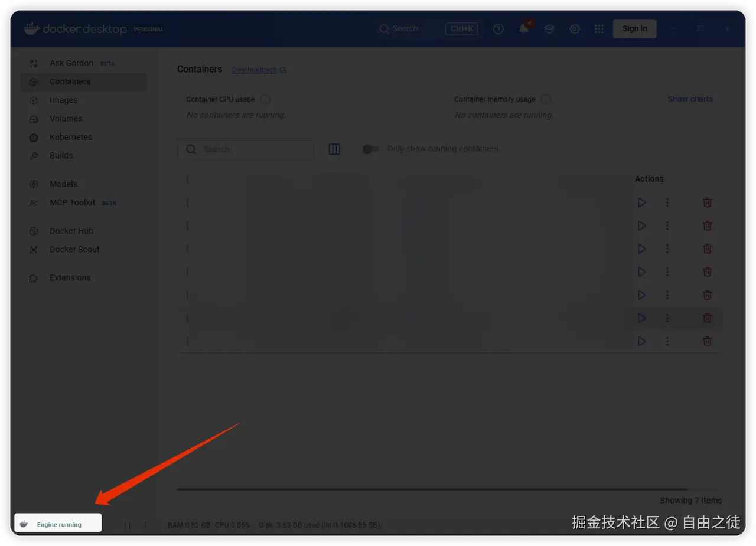Image resolution: width=756 pixels, height=546 pixels.
Task: Delete the second container in the list
Action: (707, 225)
